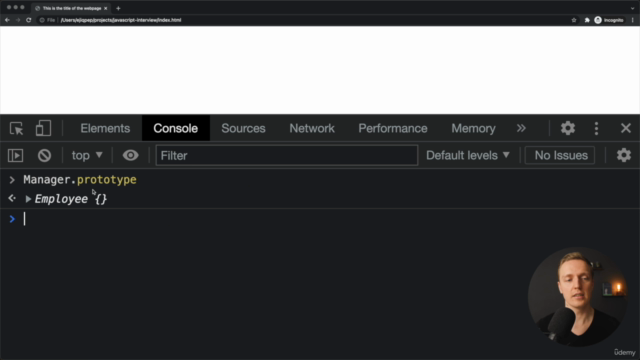Show the console sidebar
Viewport: 640px width, 360px height.
pos(16,156)
